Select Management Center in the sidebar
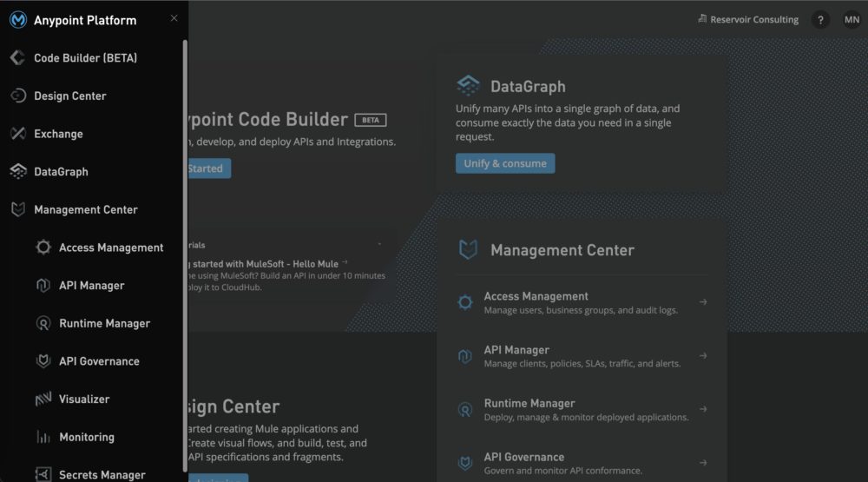Image resolution: width=868 pixels, height=482 pixels. (86, 209)
